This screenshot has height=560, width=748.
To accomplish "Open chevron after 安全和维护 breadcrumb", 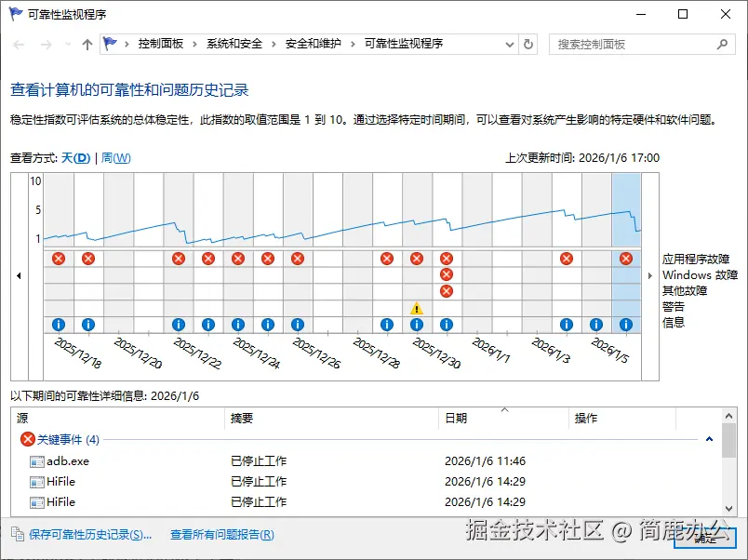I will 353,45.
